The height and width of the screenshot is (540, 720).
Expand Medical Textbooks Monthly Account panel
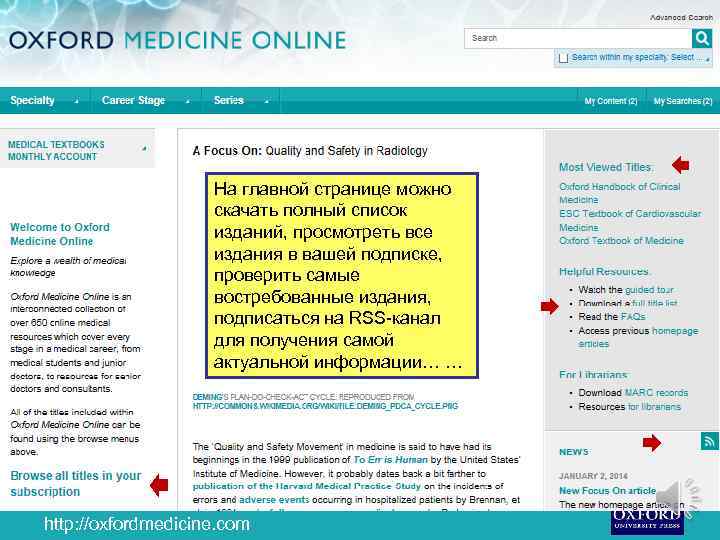(77, 150)
